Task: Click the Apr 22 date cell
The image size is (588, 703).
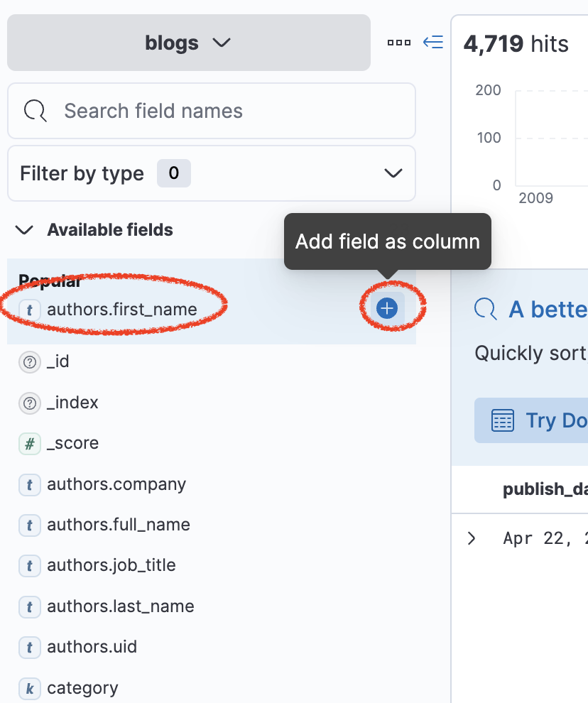Action: point(545,538)
